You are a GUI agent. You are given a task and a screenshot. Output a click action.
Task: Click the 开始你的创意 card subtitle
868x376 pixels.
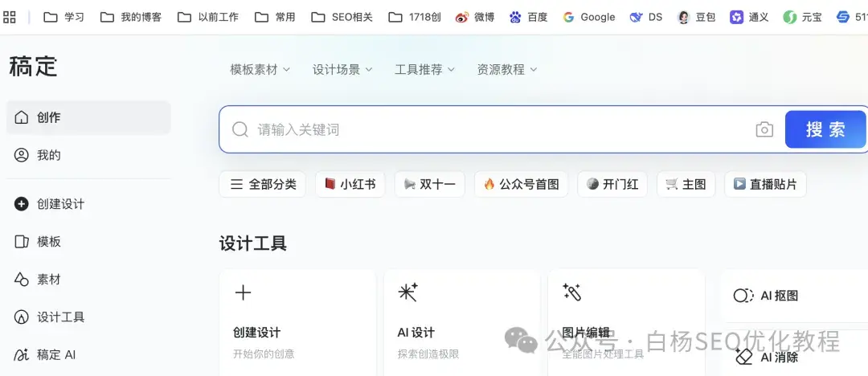pyautogui.click(x=264, y=354)
